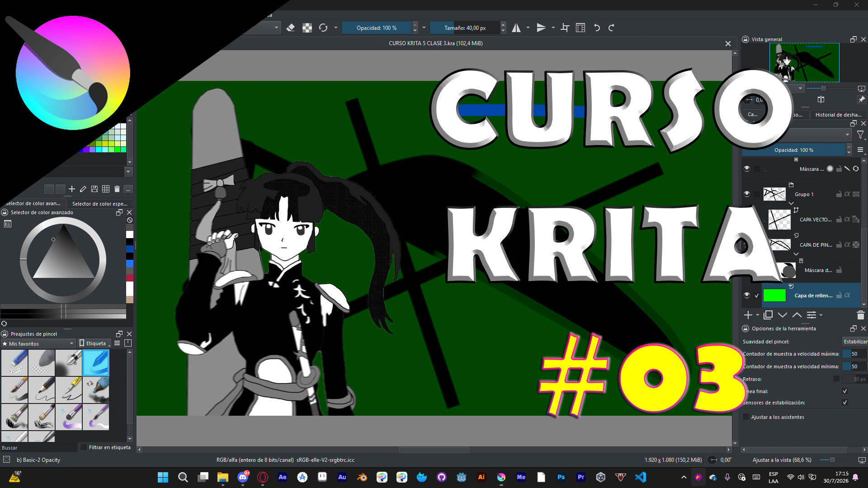This screenshot has height=488, width=868.
Task: Toggle visibility of the top Máscara layer
Action: [747, 169]
